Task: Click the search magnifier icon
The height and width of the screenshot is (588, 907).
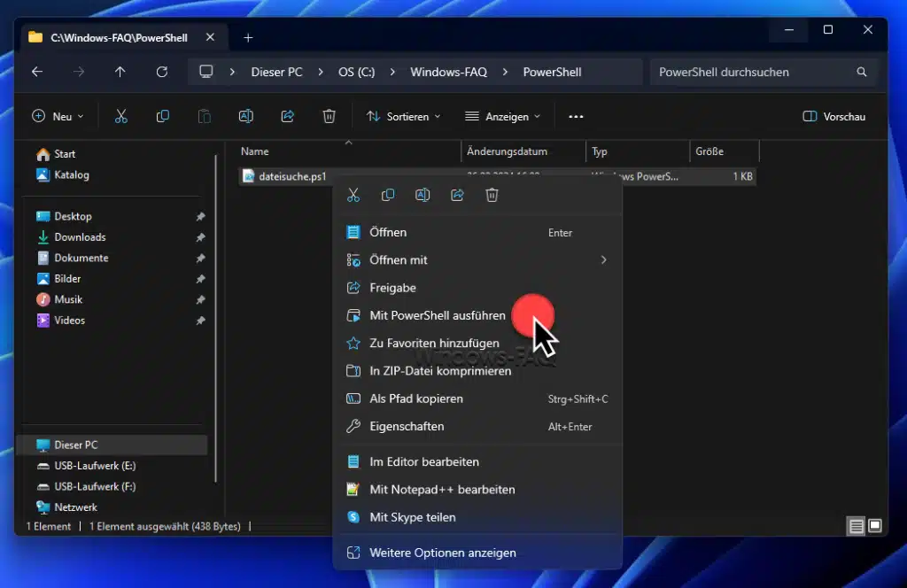Action: pyautogui.click(x=862, y=72)
